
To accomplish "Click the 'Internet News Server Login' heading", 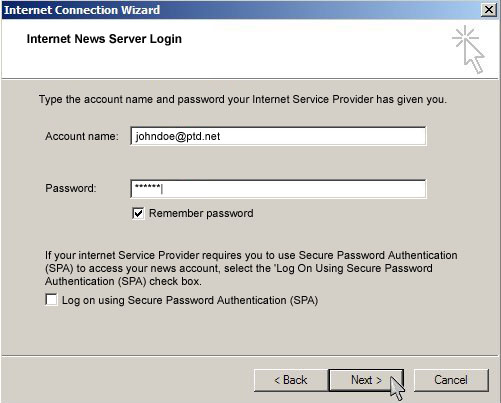I will click(x=104, y=39).
